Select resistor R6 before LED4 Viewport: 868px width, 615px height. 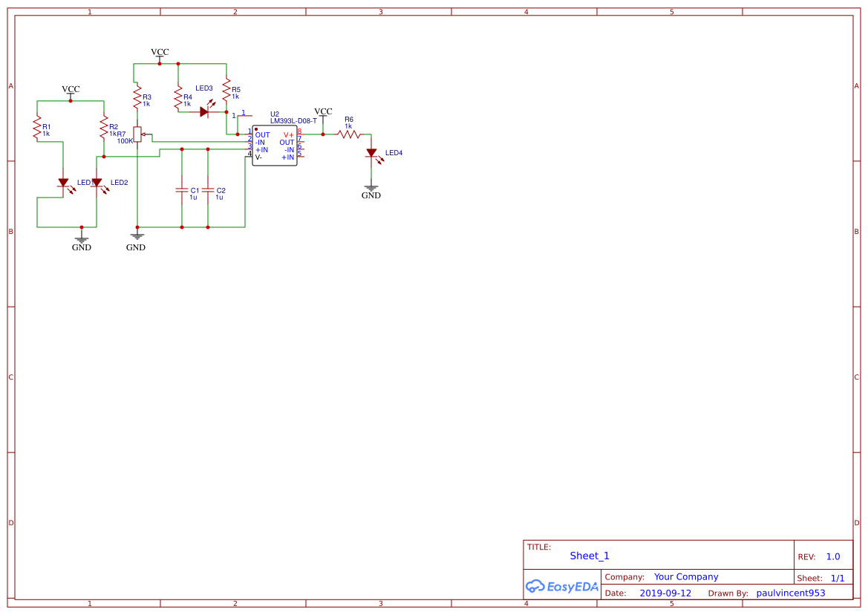pyautogui.click(x=349, y=134)
